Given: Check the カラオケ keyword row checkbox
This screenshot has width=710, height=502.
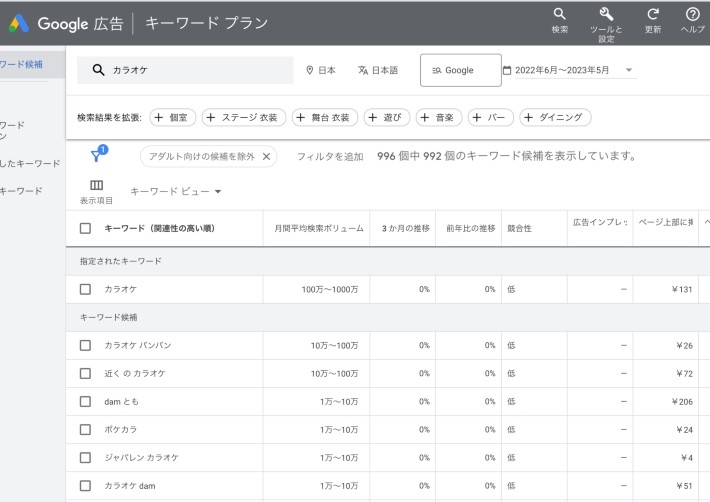Looking at the screenshot, I should pos(85,289).
